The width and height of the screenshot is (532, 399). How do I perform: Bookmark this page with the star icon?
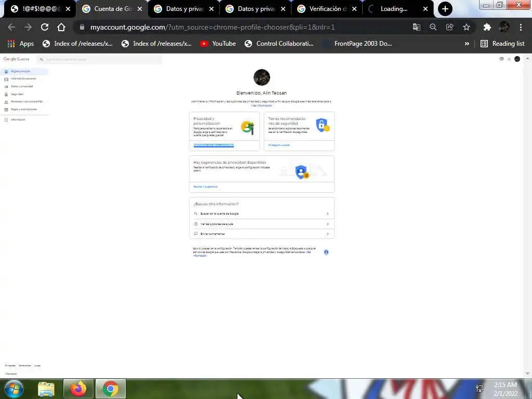coord(467,27)
